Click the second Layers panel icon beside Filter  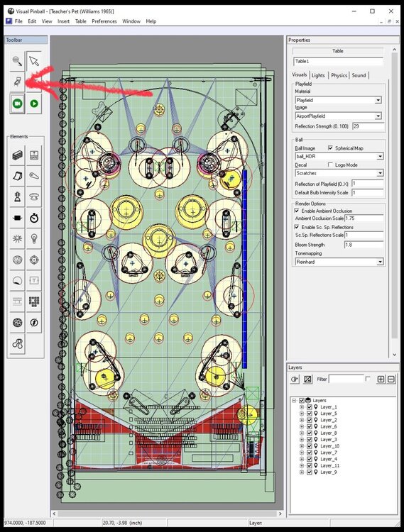(307, 379)
